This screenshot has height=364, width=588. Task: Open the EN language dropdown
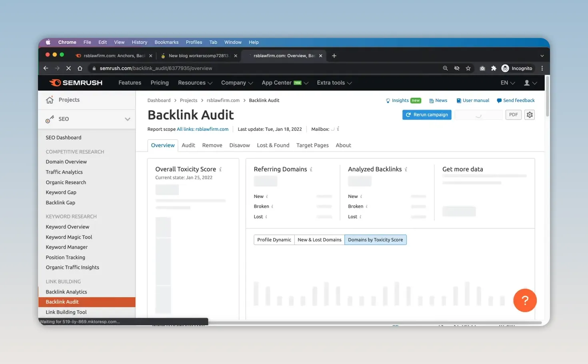tap(508, 83)
